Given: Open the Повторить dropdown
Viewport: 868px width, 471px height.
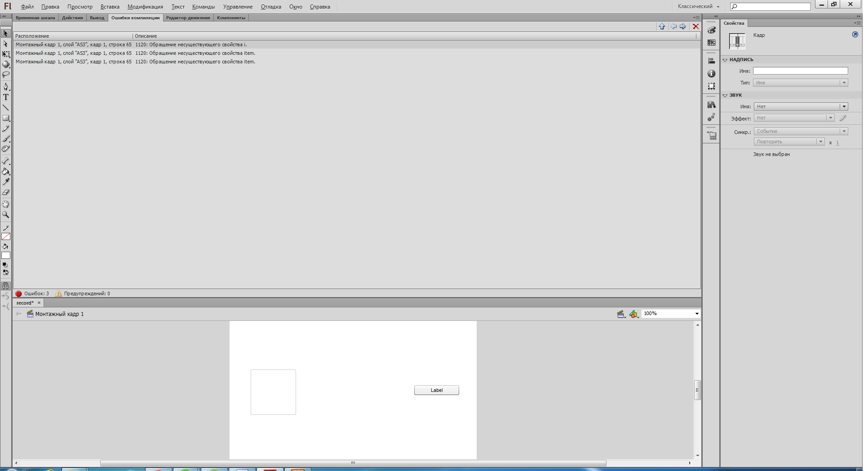Looking at the screenshot, I should click(x=789, y=142).
